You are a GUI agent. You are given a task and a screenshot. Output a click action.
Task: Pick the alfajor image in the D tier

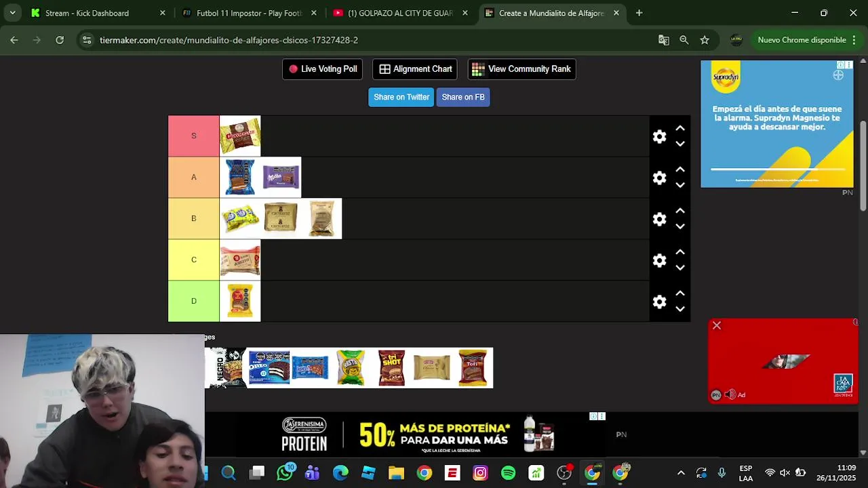240,302
